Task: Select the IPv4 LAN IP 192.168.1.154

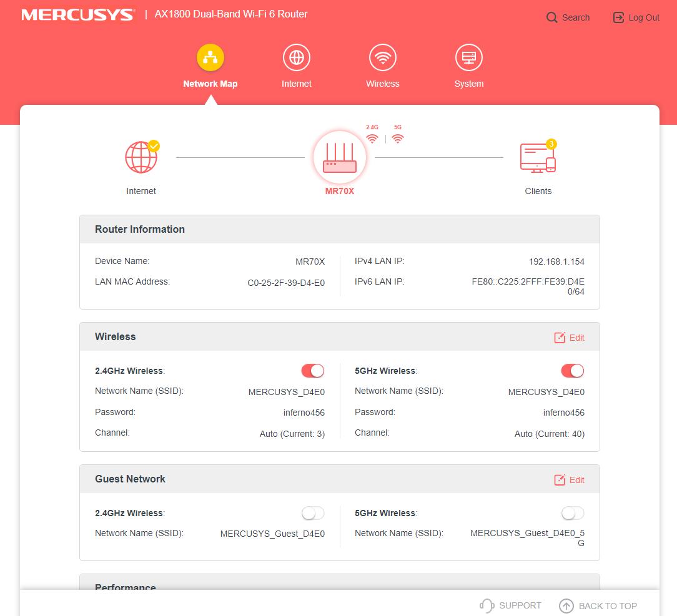Action: click(x=556, y=262)
